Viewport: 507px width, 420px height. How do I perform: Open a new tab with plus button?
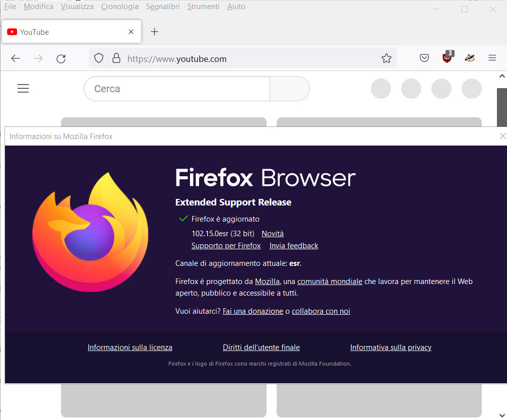[155, 32]
